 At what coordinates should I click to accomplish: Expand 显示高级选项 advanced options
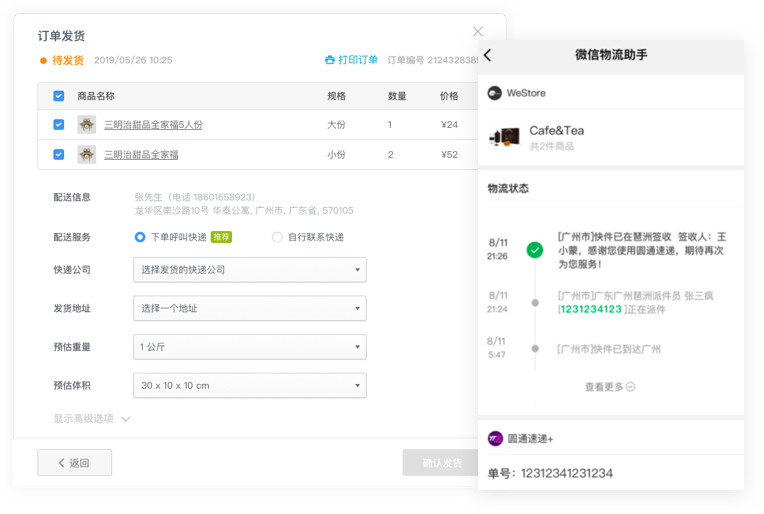pos(92,419)
